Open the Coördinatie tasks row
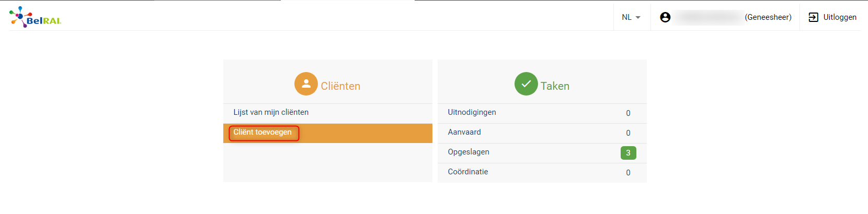The width and height of the screenshot is (868, 214). (542, 173)
